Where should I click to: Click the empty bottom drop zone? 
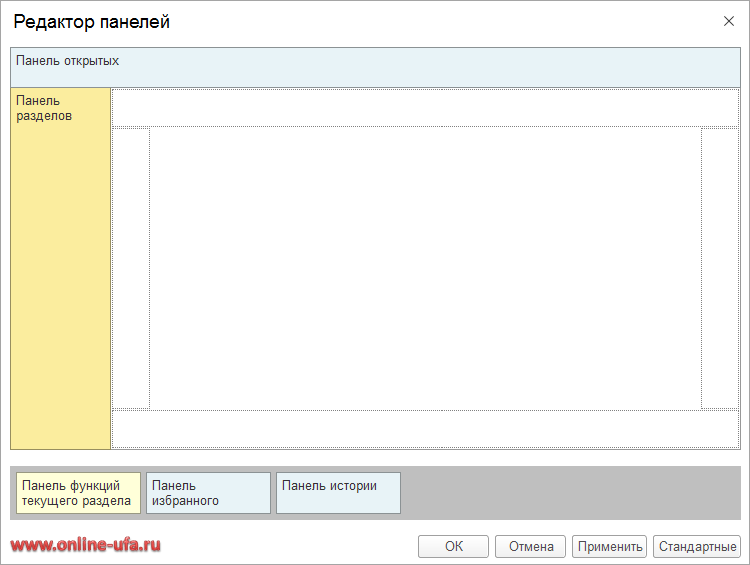tap(425, 429)
